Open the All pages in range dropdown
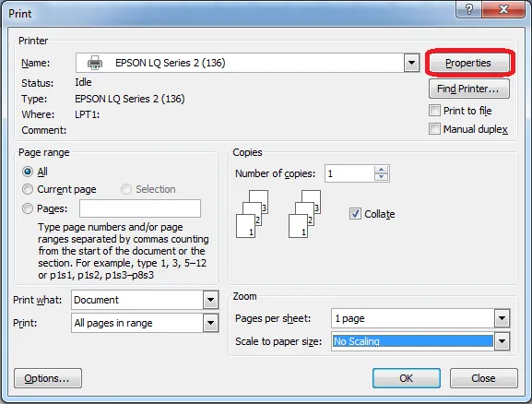Viewport: 532px width, 404px height. tap(210, 323)
